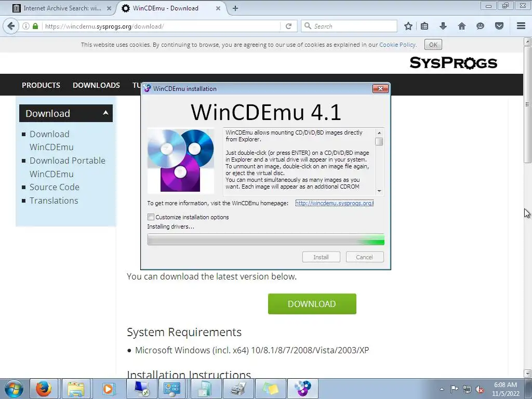Open the downloads arrow icon
532x399 pixels.
[x=443, y=26]
